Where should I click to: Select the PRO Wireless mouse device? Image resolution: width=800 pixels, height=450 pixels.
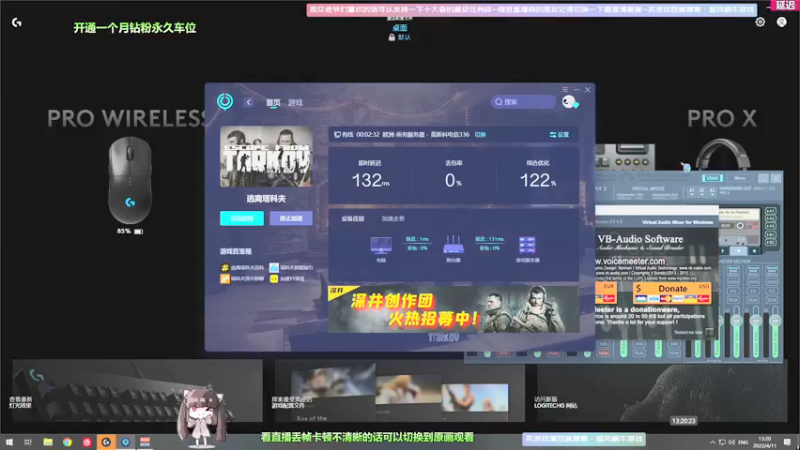tap(130, 180)
